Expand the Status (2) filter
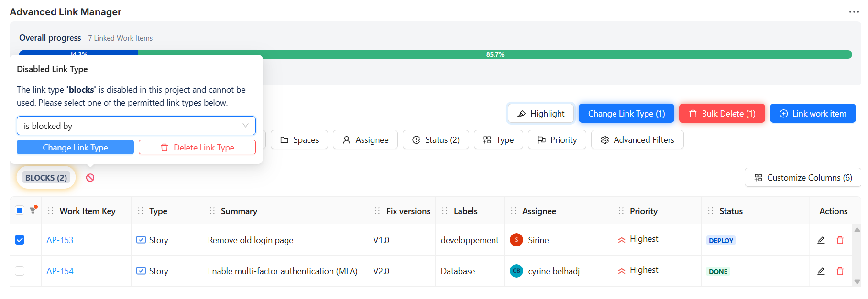868x299 pixels. coord(436,140)
